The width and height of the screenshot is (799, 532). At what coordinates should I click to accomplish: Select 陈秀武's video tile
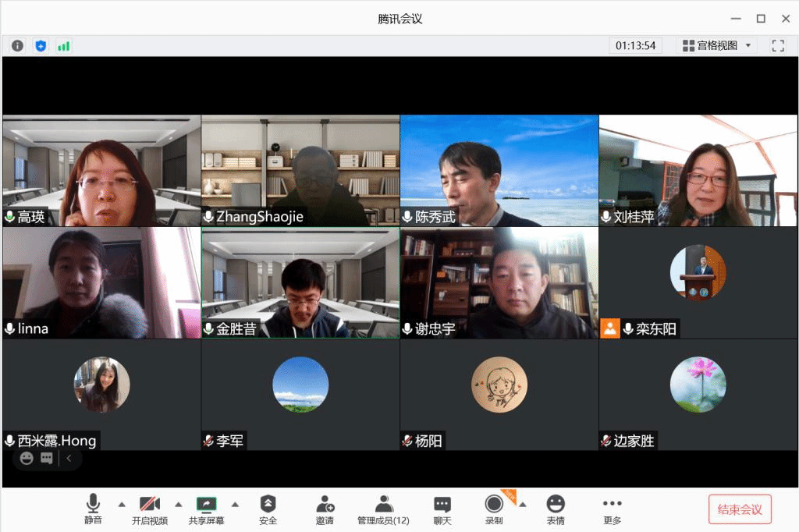[499, 170]
